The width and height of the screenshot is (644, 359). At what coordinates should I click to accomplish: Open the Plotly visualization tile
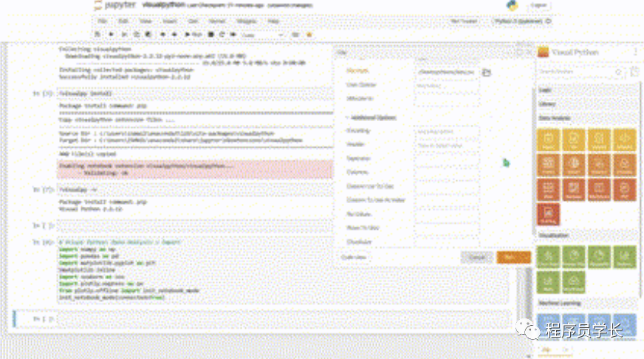pos(548,282)
